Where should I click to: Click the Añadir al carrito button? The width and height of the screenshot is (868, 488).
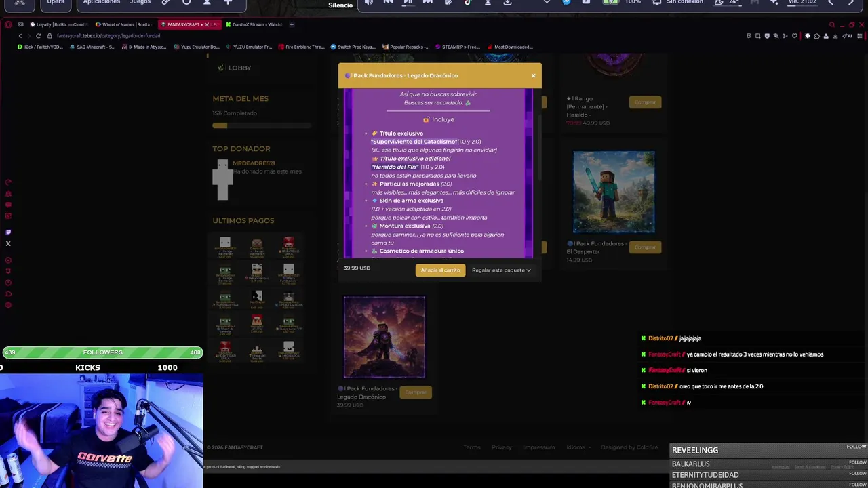(x=440, y=270)
